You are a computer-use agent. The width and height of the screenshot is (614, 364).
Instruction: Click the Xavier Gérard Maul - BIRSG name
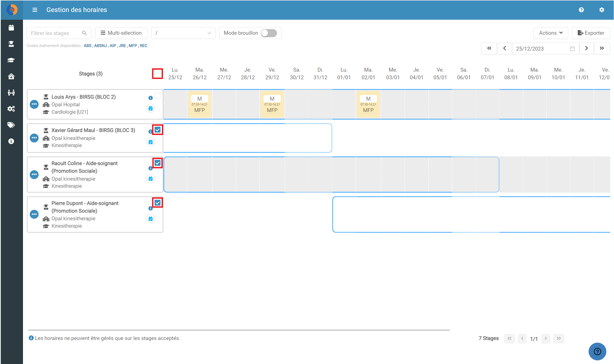coord(93,130)
